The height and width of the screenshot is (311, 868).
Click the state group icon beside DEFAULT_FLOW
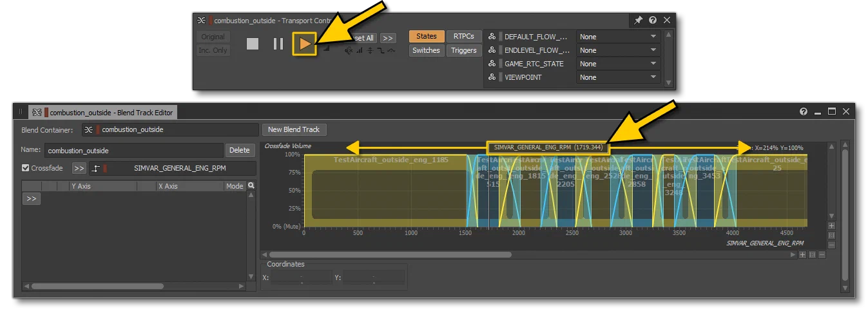click(x=492, y=37)
